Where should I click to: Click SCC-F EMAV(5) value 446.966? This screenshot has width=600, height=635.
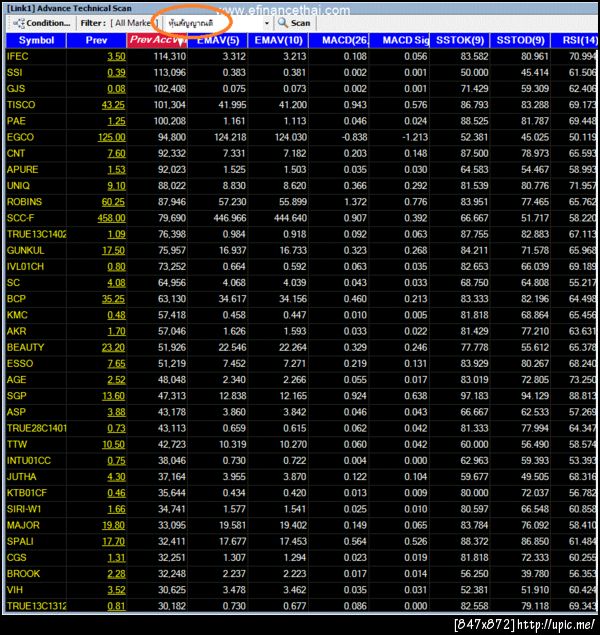tap(230, 218)
